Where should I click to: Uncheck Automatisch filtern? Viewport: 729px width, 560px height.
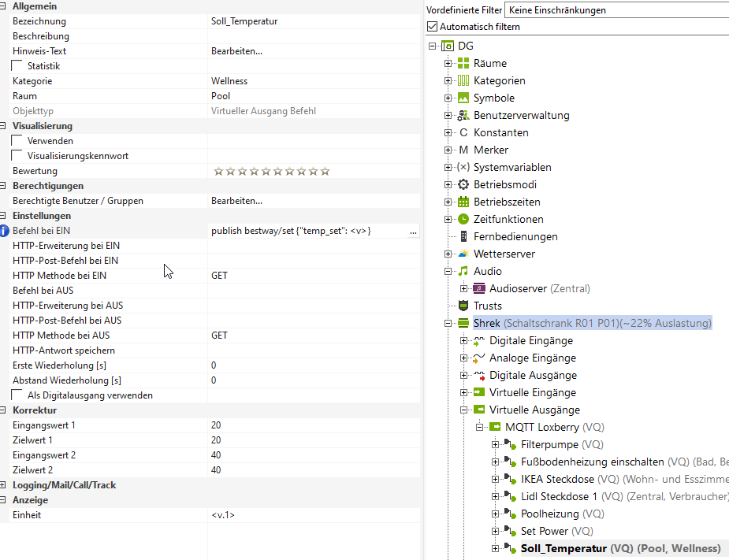pos(432,27)
